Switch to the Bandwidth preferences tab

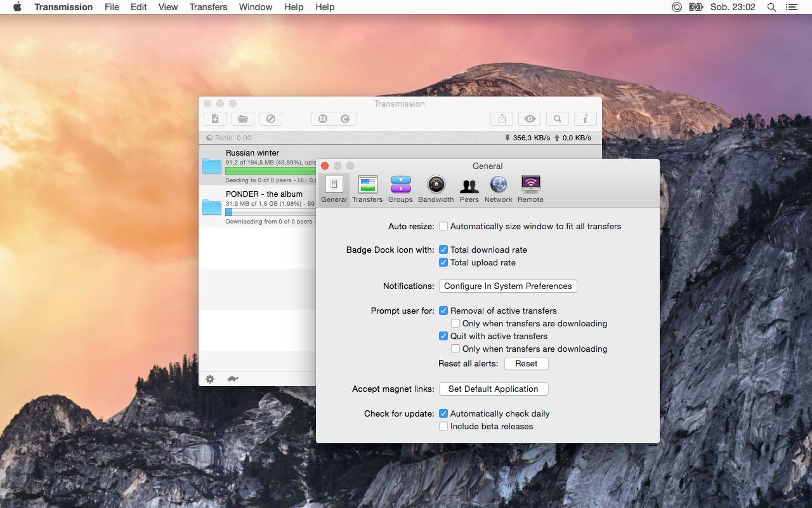(x=436, y=189)
